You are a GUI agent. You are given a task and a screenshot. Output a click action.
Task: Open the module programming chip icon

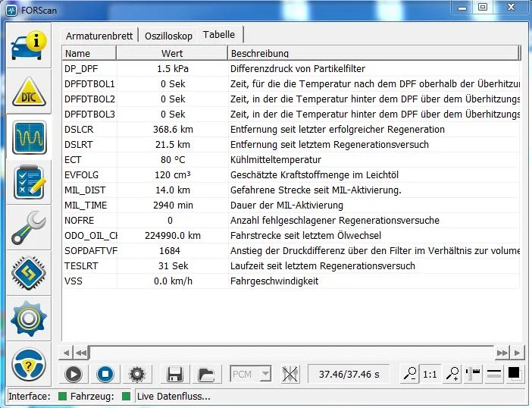(30, 274)
